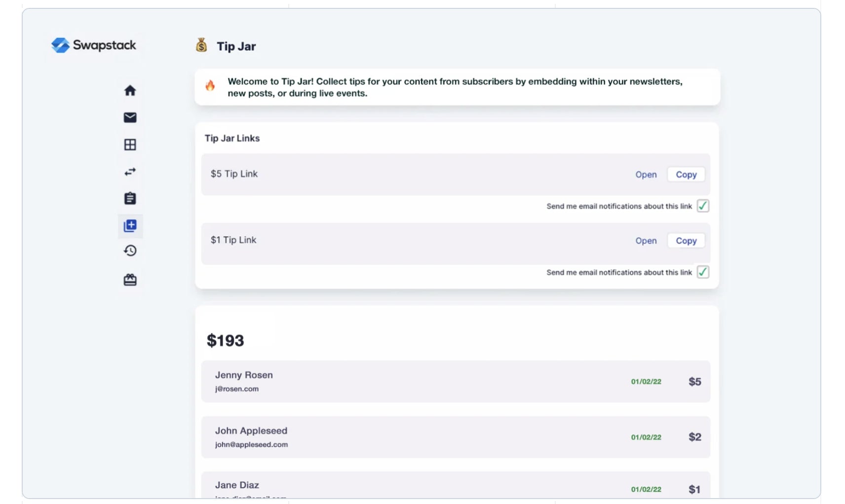Click the flame icon in welcome banner
The image size is (845, 504).
pyautogui.click(x=210, y=86)
